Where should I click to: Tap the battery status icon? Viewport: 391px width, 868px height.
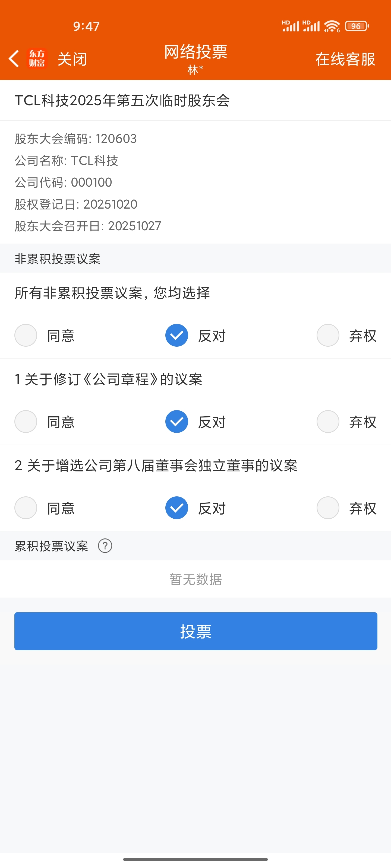point(357,26)
